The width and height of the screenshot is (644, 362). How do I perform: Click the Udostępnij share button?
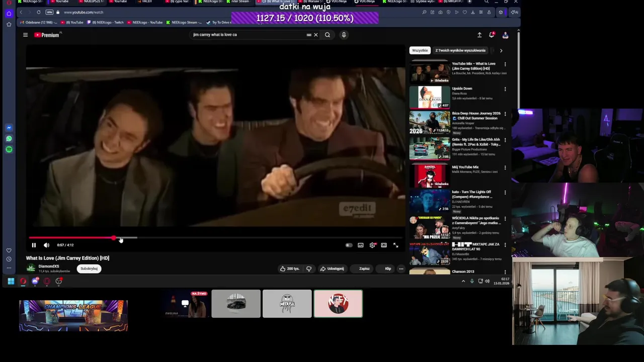coord(332,268)
